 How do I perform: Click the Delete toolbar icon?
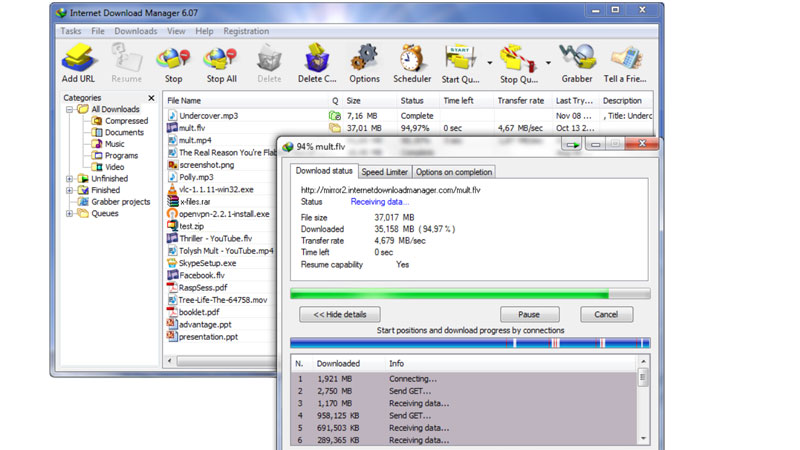tap(269, 64)
